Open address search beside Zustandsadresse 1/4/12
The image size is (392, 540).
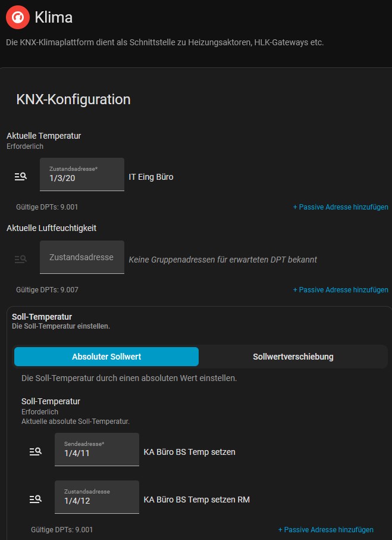pyautogui.click(x=36, y=499)
